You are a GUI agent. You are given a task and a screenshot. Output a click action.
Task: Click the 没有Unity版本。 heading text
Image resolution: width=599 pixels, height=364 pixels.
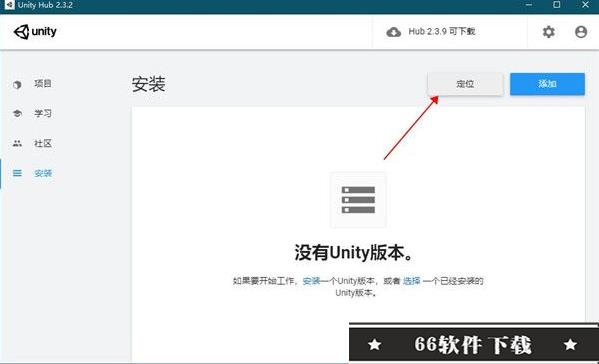click(353, 252)
